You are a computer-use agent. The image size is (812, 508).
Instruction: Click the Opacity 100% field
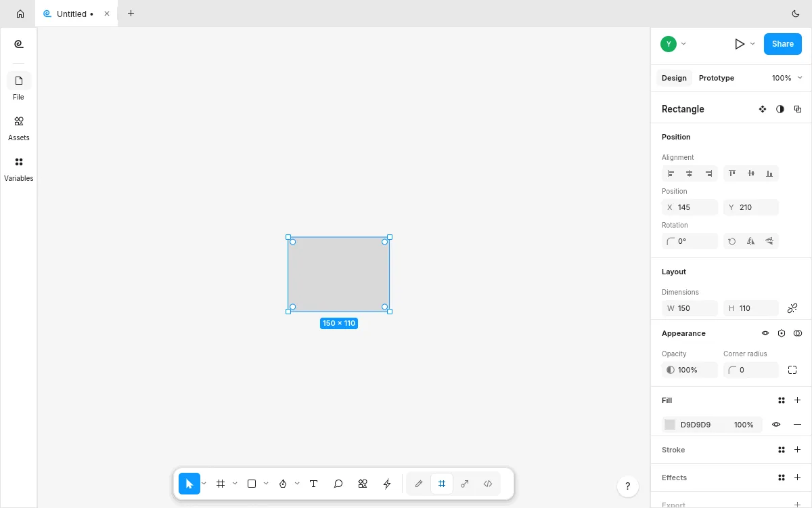click(690, 370)
